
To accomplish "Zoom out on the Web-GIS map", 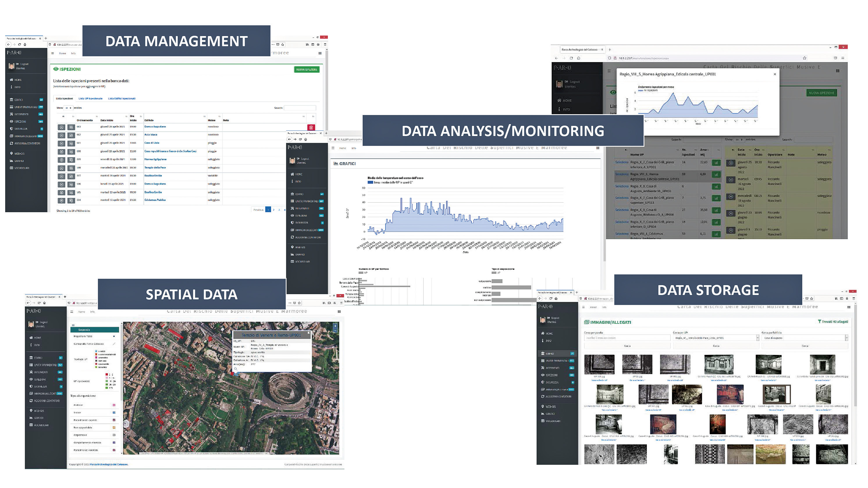I will tap(335, 330).
